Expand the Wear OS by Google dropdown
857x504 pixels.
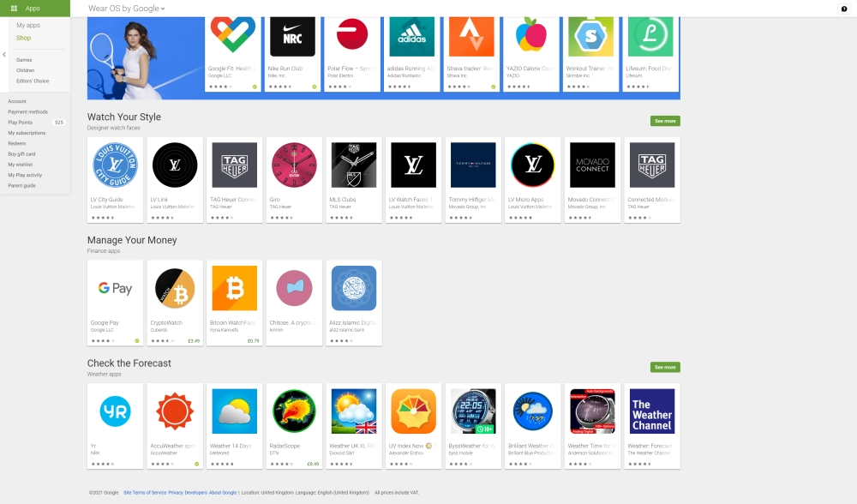pos(126,9)
